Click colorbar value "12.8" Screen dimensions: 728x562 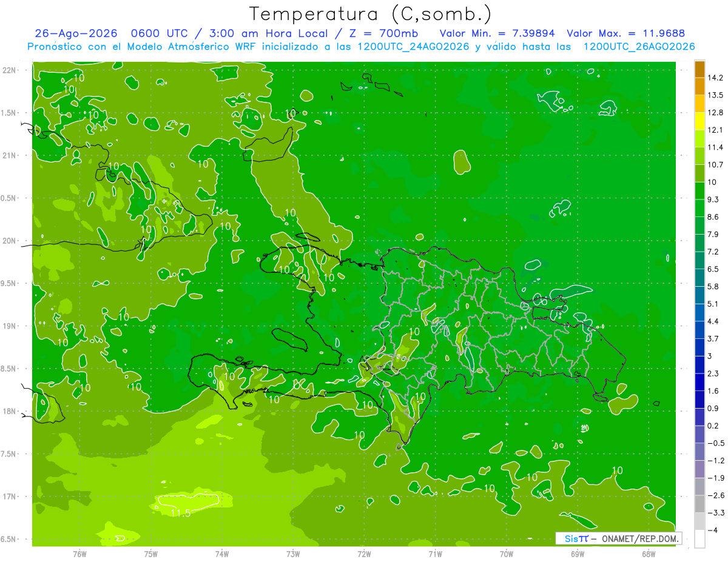click(716, 113)
